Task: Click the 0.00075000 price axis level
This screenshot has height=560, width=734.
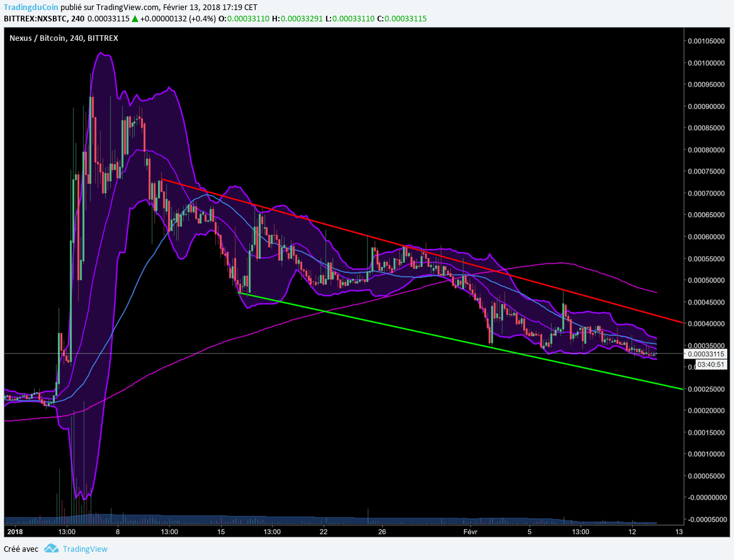Action: [707, 172]
